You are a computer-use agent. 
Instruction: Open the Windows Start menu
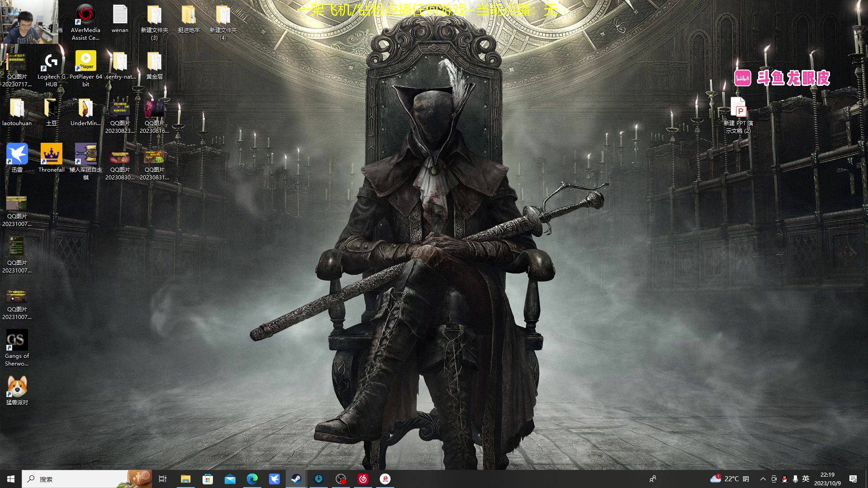coord(11,479)
